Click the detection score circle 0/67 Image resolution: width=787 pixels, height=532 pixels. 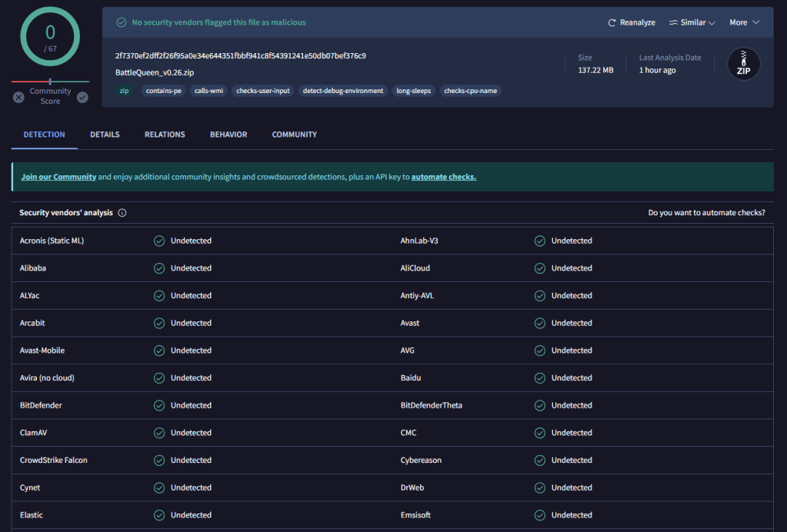[x=50, y=37]
